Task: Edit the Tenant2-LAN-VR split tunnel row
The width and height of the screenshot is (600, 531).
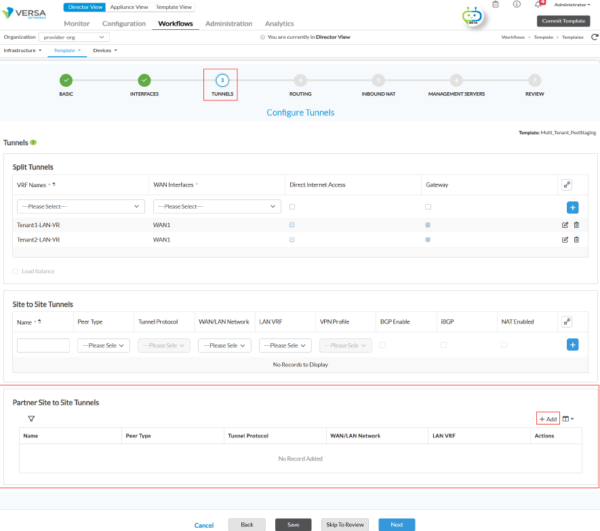Action: point(565,240)
